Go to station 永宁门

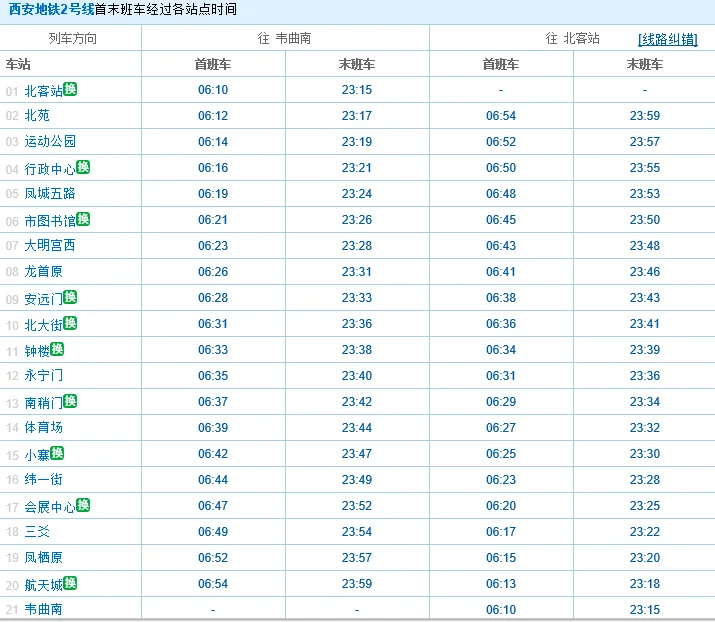(x=43, y=375)
